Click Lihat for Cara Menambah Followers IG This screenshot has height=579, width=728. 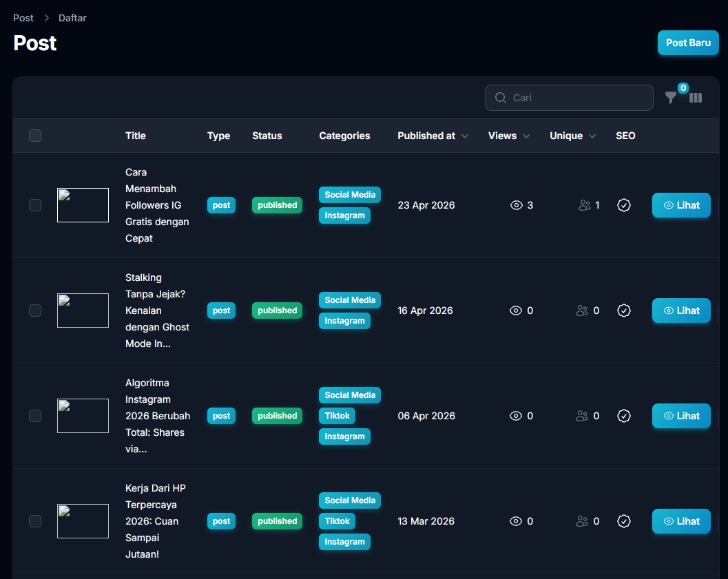click(x=681, y=205)
